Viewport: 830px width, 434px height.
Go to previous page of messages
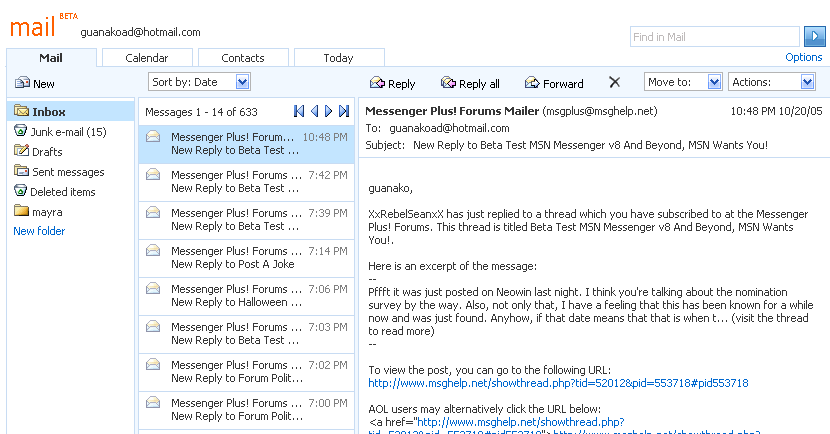click(314, 111)
